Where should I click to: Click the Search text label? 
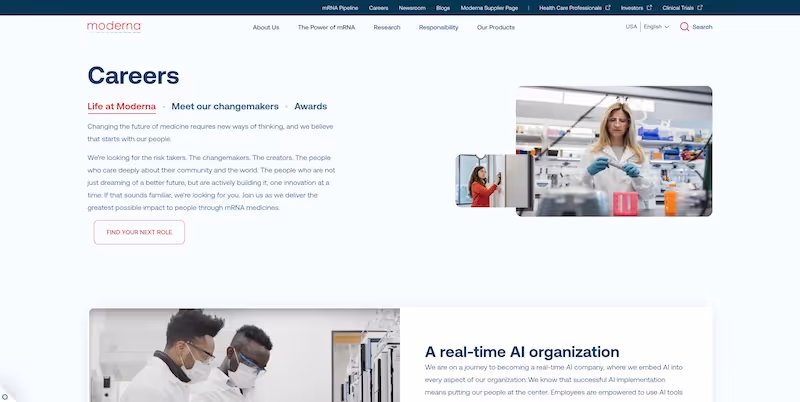coord(702,27)
